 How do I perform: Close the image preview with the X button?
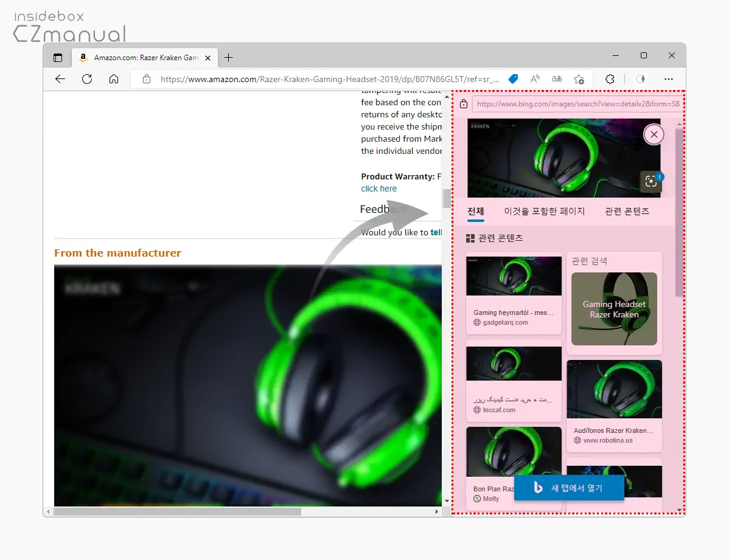pyautogui.click(x=654, y=134)
